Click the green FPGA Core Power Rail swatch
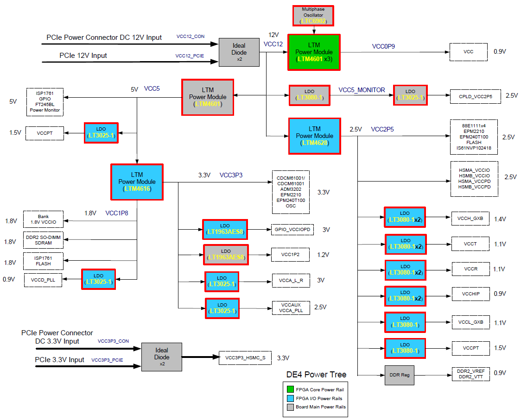The width and height of the screenshot is (521, 420). click(291, 389)
